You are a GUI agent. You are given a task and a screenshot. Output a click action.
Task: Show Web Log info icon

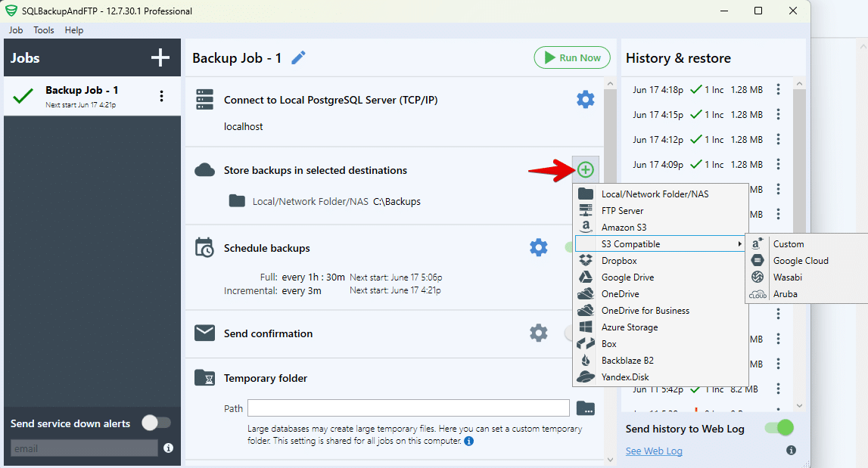pos(791,451)
